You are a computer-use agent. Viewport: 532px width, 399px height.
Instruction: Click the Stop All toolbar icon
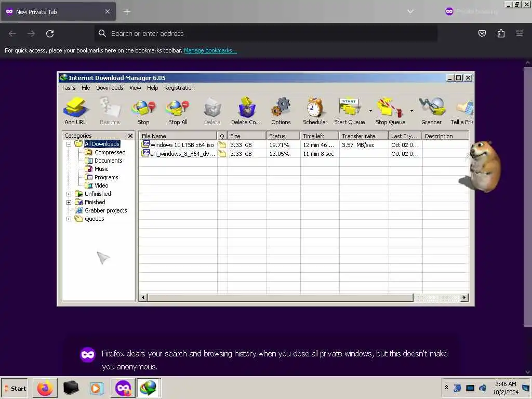[178, 111]
